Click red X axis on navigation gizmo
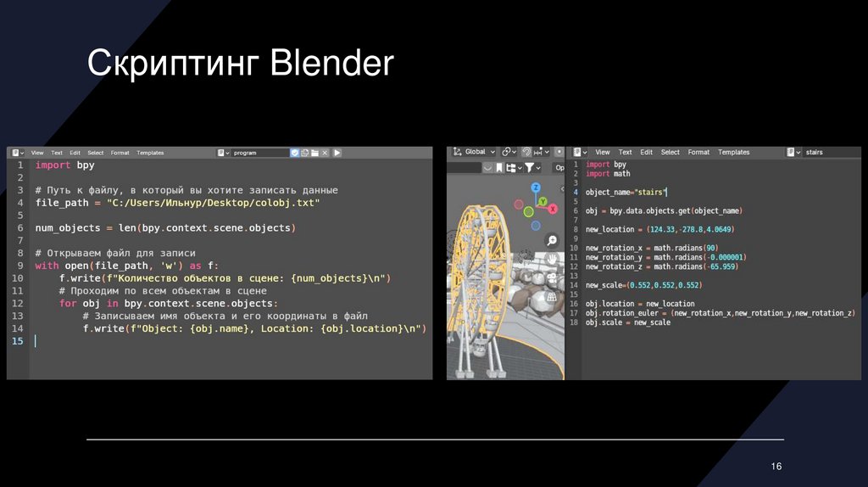 (x=553, y=209)
